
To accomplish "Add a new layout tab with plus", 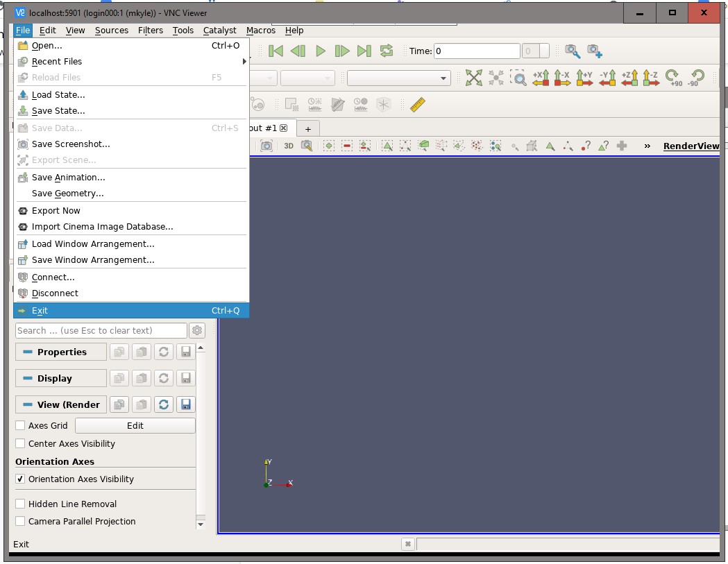I will tap(308, 129).
